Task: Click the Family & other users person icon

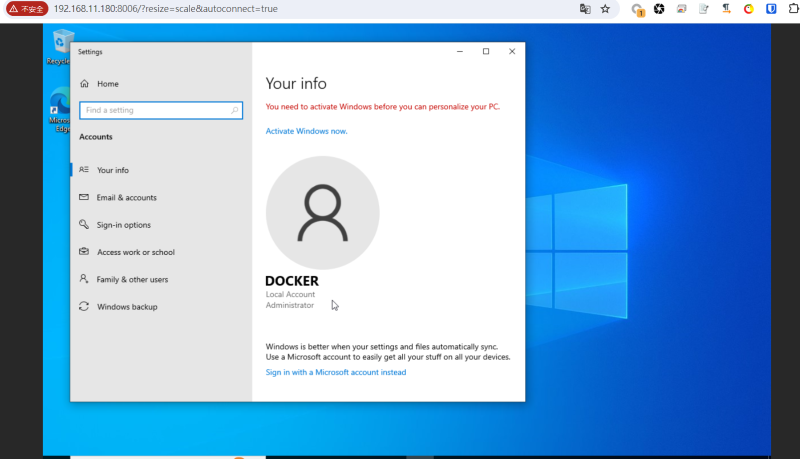Action: (84, 278)
